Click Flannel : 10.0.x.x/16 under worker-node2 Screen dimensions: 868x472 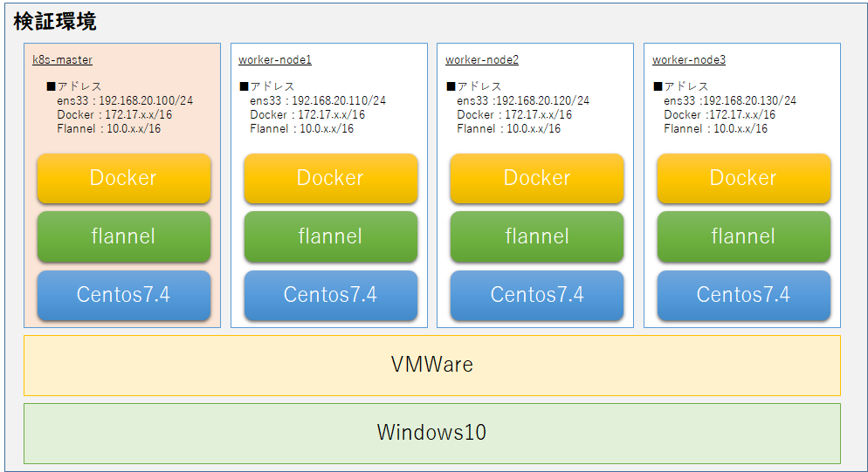click(509, 128)
